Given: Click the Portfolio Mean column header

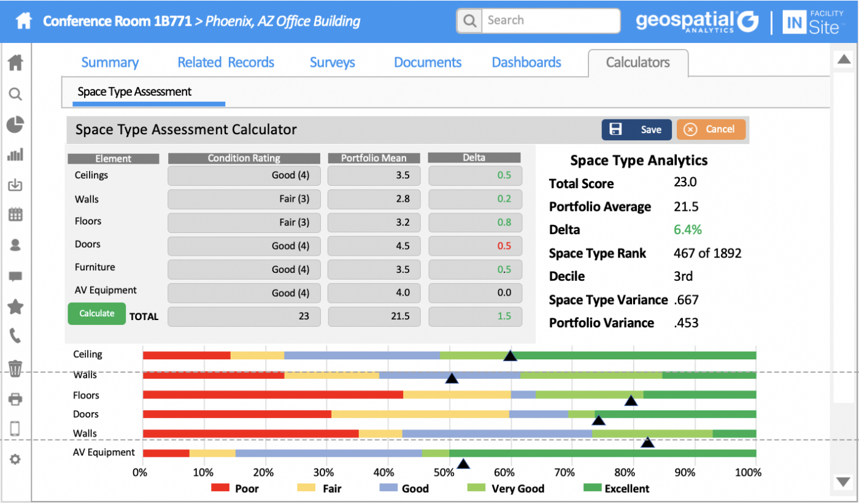Looking at the screenshot, I should 374,158.
